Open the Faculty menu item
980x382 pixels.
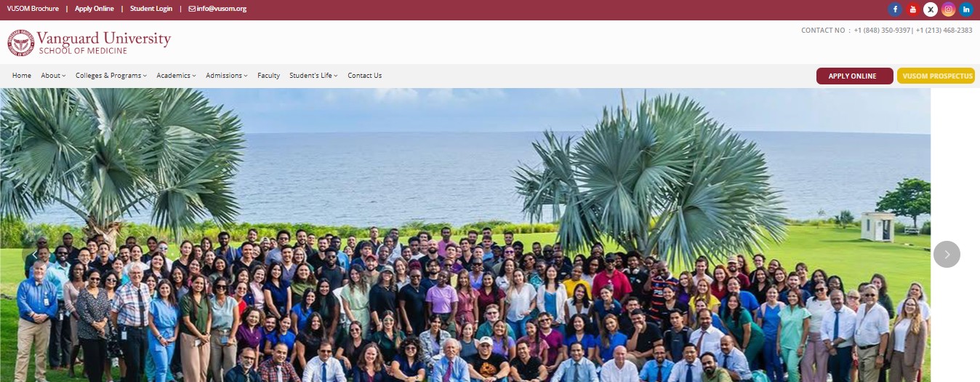click(x=268, y=76)
